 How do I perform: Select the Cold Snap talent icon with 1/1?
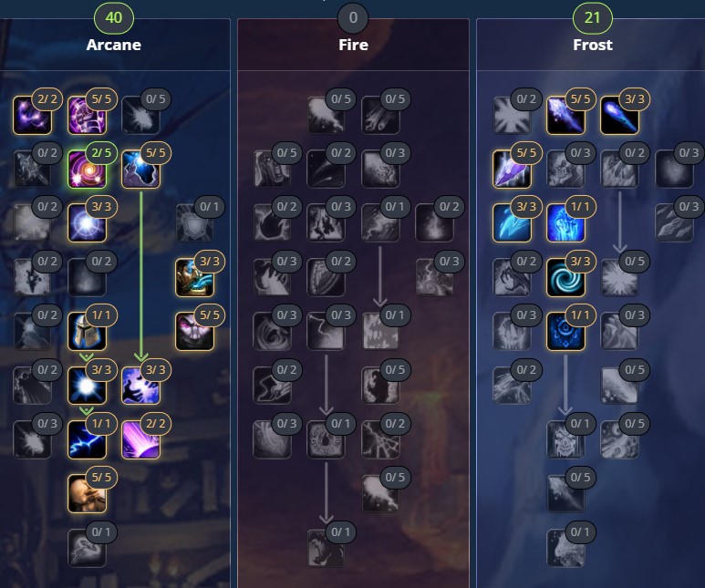point(565,331)
